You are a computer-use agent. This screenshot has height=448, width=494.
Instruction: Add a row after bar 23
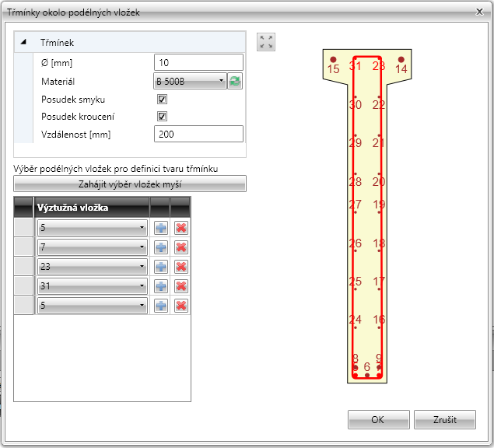tap(161, 267)
